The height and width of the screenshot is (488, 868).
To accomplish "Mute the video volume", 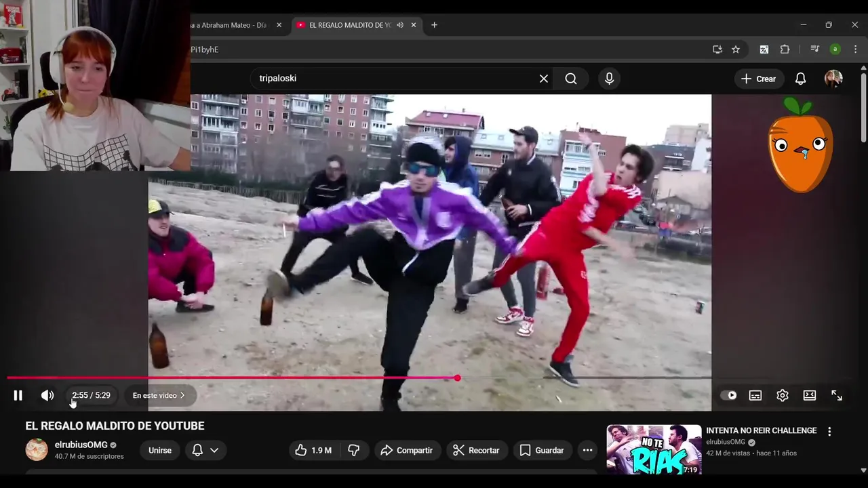I will pyautogui.click(x=47, y=396).
